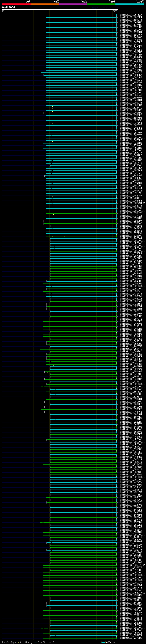This screenshot has height=644, width=146.
Task: Pick the UniRef100_O82734-2 sequence label
Action: [x=132, y=203]
